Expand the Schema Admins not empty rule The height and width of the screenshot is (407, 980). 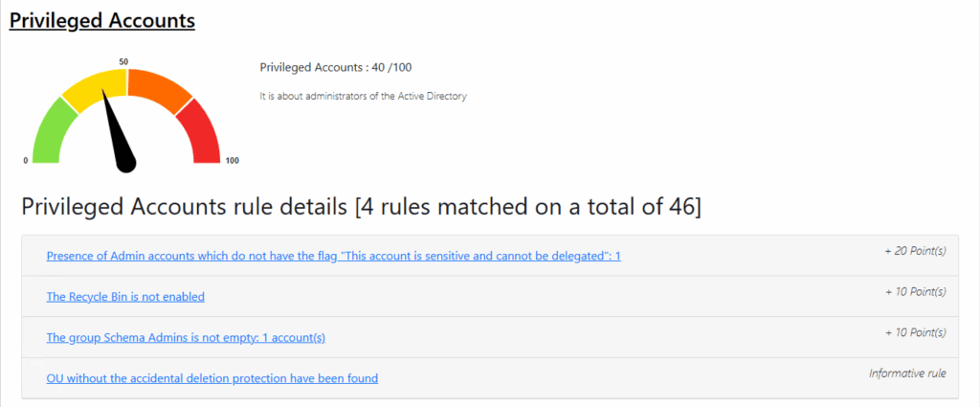[192, 338]
